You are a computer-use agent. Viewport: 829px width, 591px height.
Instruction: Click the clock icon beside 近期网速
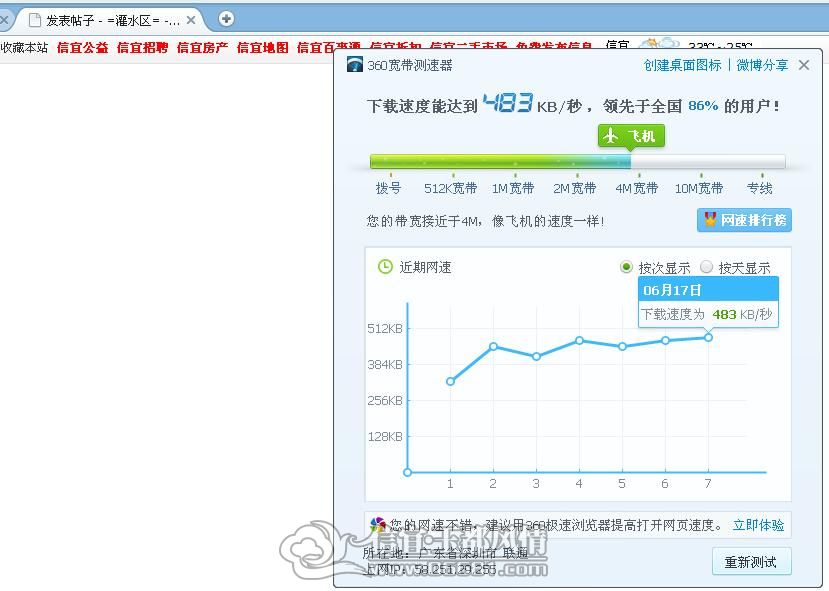click(385, 267)
